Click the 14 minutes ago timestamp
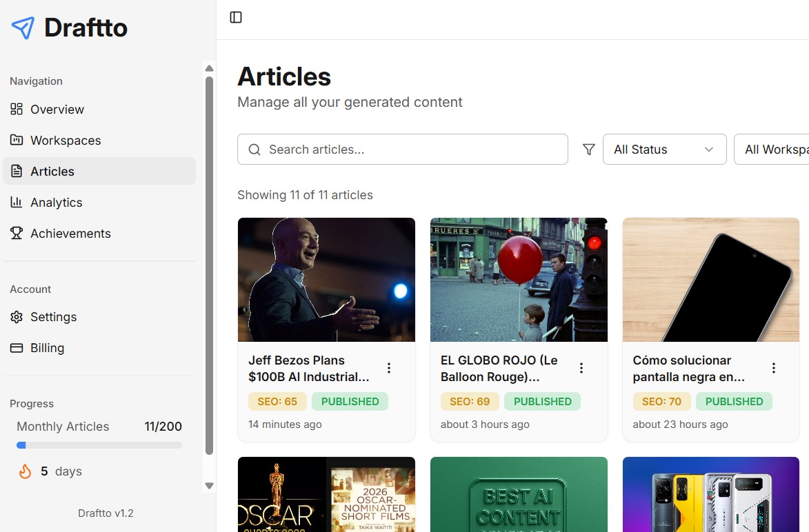 pos(285,424)
